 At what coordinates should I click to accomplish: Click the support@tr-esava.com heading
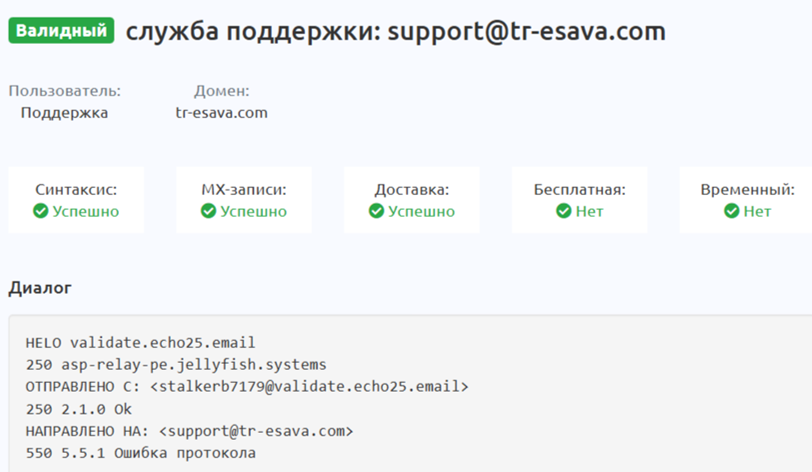click(x=395, y=31)
